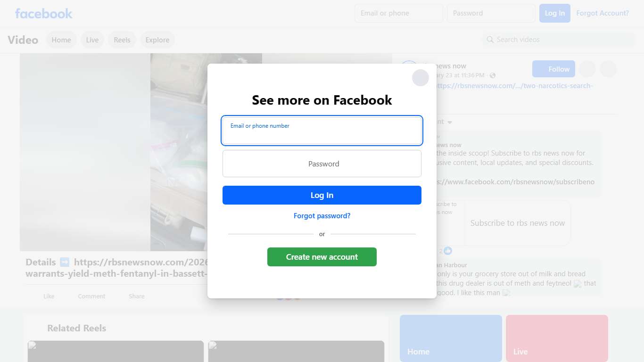Viewport: 644px width, 362px height.
Task: Open the Live tab in Video
Action: click(92, 40)
